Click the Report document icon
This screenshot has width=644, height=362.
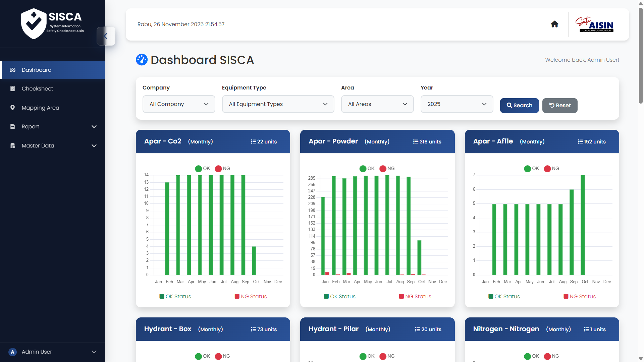[13, 127]
